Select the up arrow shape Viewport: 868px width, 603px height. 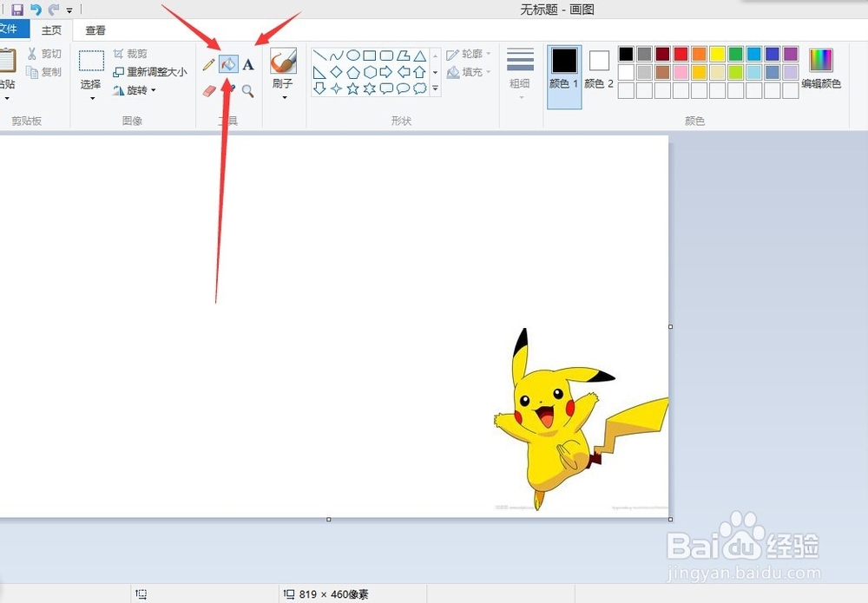pos(419,72)
